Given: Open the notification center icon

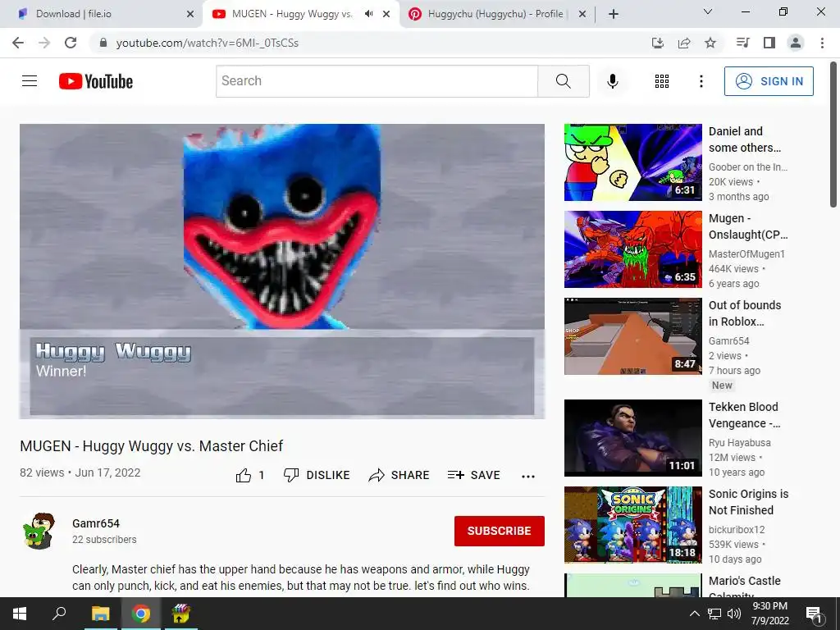Looking at the screenshot, I should tap(814, 614).
